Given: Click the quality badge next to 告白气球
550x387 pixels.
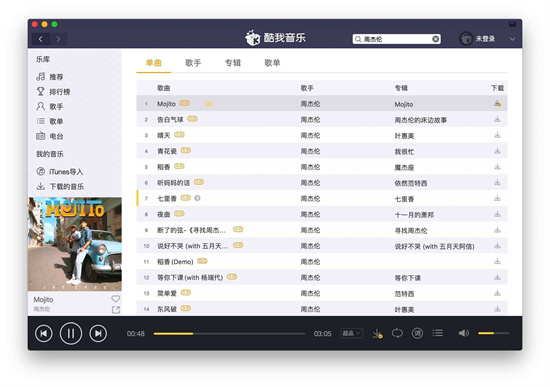Looking at the screenshot, I should pos(192,119).
